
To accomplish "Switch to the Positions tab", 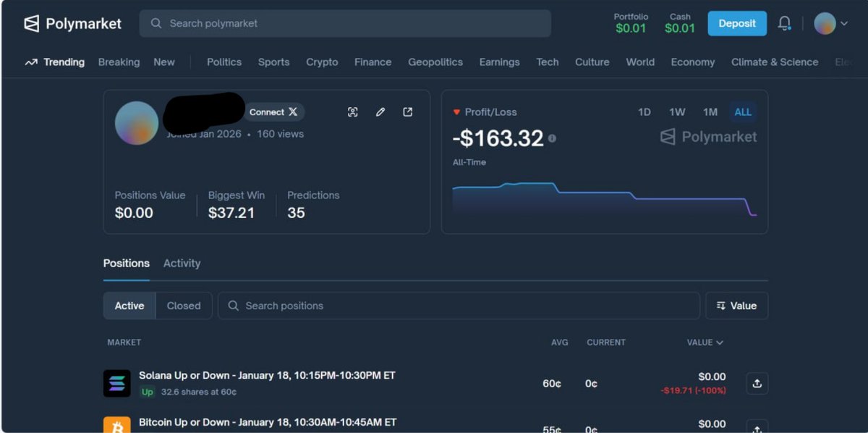I will point(127,264).
